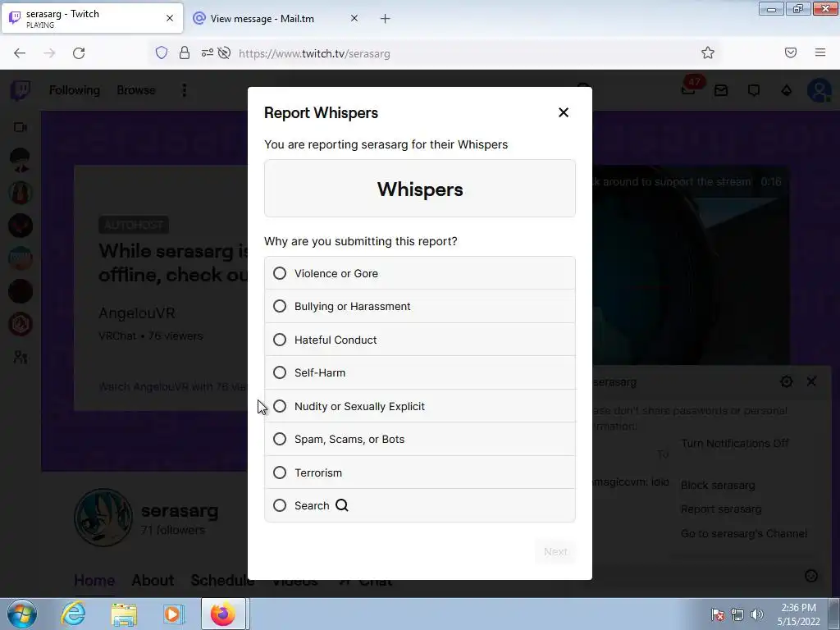840x630 pixels.
Task: Close the Mail.tm browser tab
Action: pos(354,18)
